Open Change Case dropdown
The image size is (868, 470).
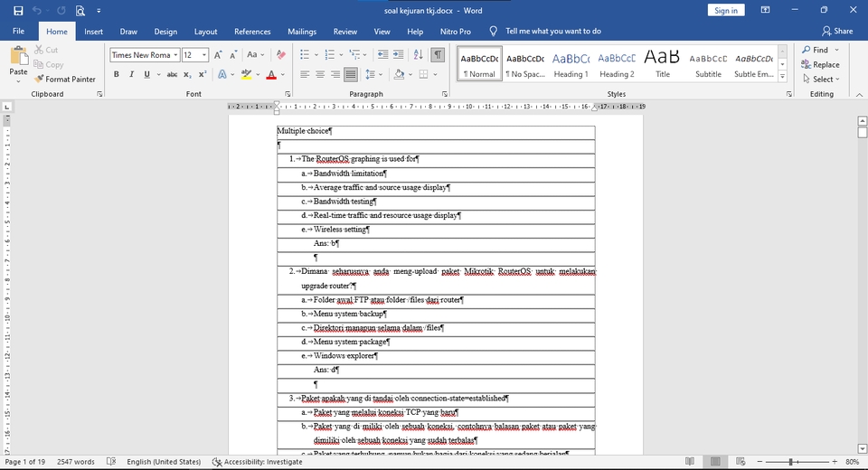click(255, 55)
